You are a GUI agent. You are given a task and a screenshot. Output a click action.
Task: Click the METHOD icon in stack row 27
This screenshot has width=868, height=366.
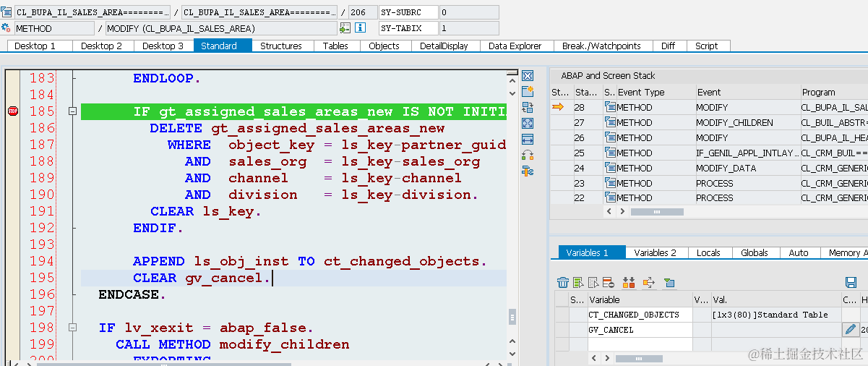610,123
